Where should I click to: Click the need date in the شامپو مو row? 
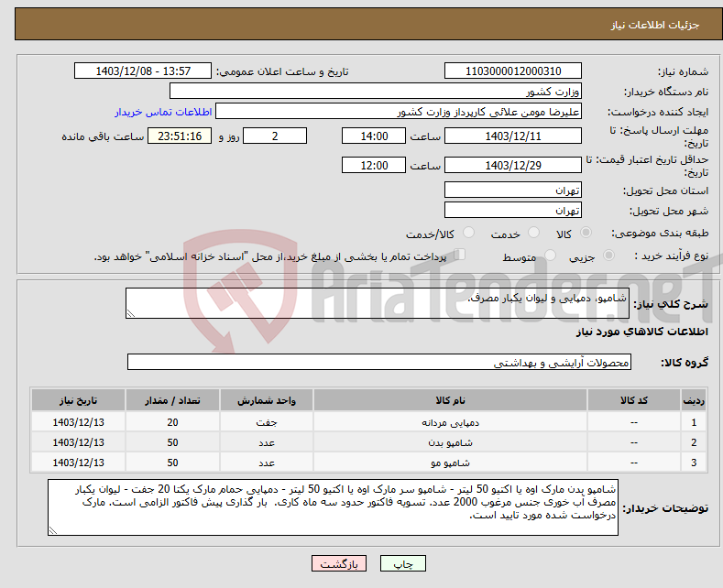(x=79, y=463)
